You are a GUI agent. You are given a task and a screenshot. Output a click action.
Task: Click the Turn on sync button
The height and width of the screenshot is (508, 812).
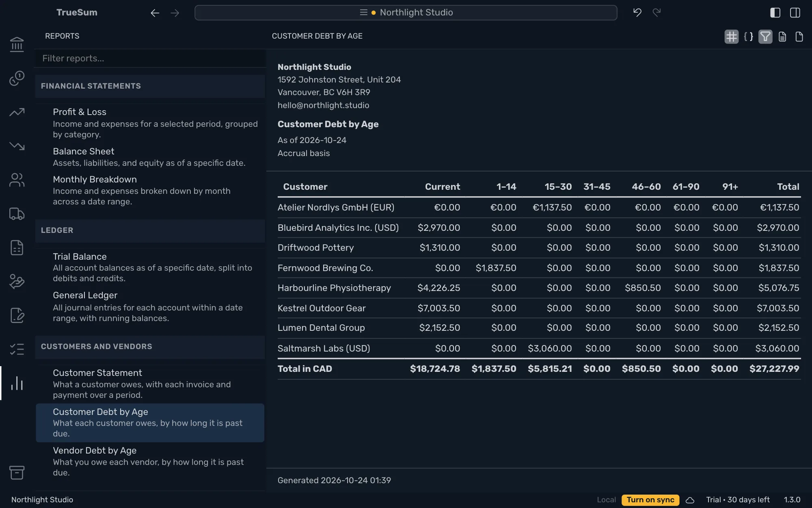[x=650, y=500]
